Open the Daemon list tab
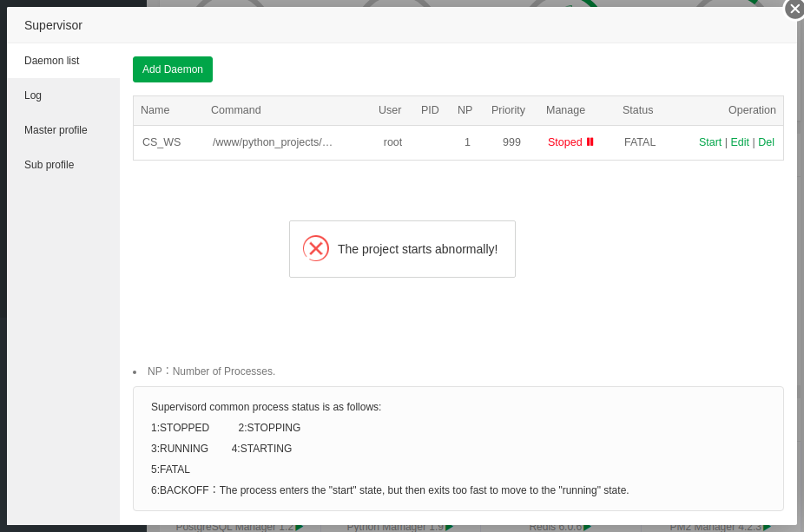This screenshot has height=532, width=804. (x=63, y=61)
